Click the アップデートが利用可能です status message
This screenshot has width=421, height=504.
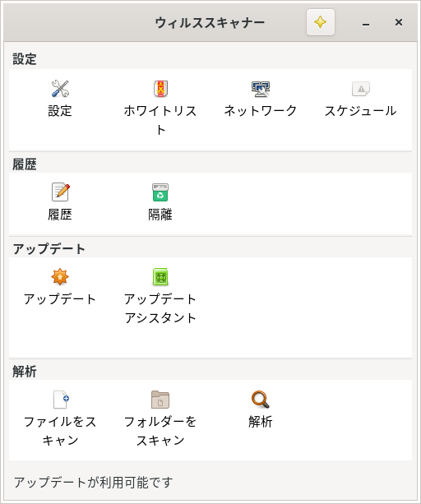93,483
